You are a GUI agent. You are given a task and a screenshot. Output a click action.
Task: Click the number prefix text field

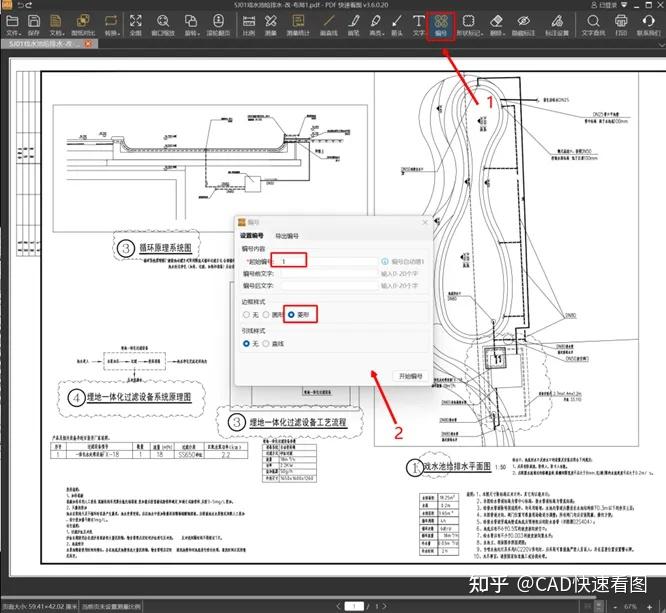click(x=328, y=274)
